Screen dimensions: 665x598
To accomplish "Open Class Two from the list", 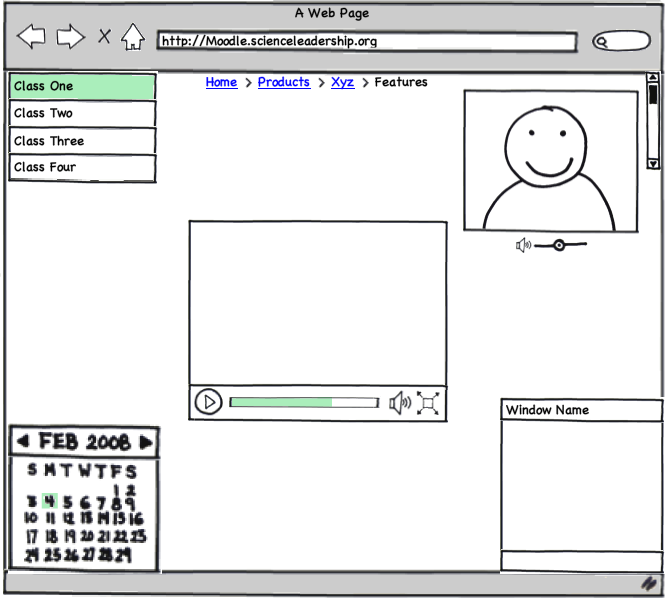I will [x=82, y=114].
